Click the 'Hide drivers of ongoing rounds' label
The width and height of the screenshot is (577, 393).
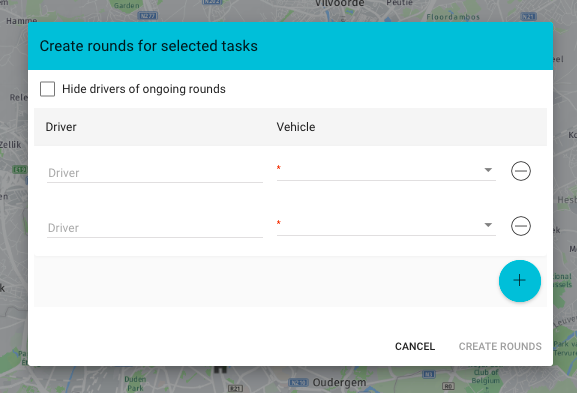click(144, 89)
